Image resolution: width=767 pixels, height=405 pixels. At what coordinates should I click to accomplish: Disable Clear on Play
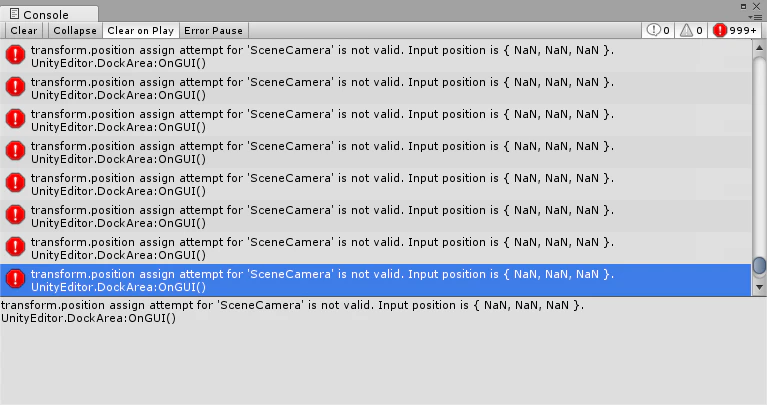(141, 30)
